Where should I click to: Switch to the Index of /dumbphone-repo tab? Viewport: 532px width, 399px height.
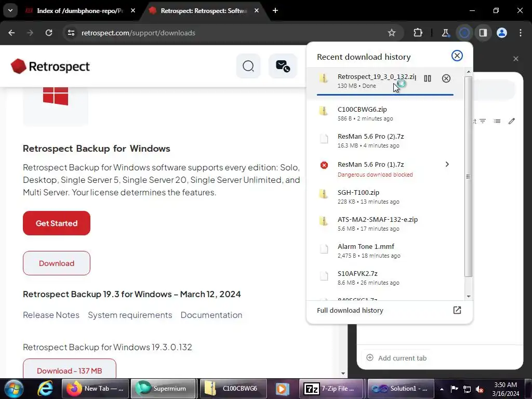[81, 11]
